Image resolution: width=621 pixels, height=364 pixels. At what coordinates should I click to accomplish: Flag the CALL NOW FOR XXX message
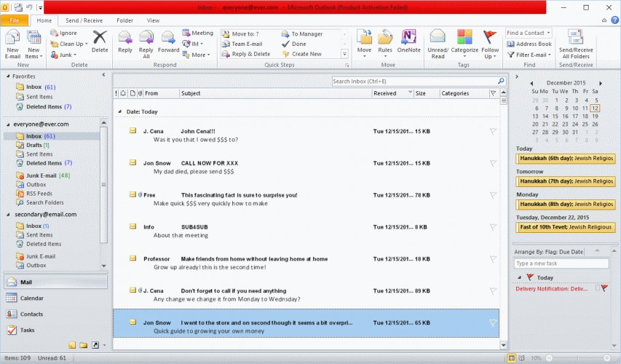(x=493, y=163)
